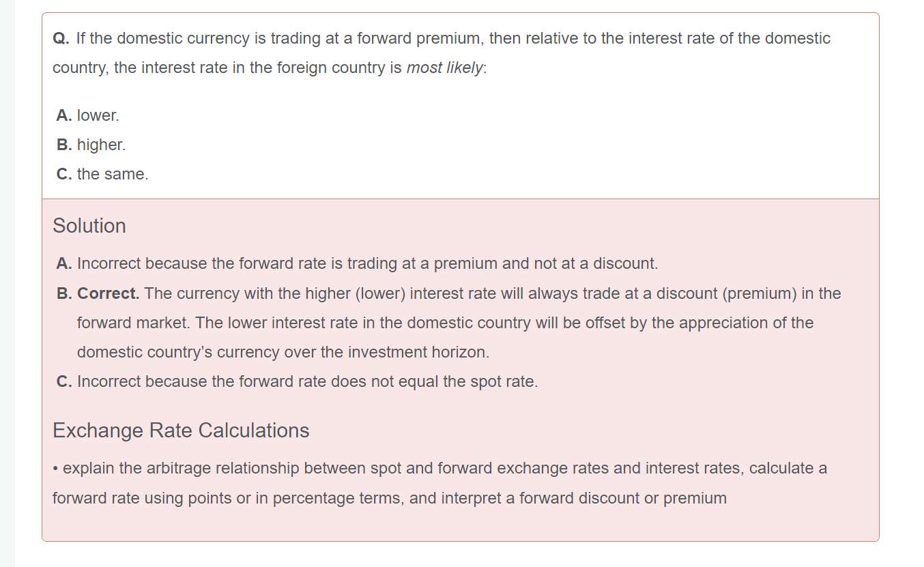Image resolution: width=924 pixels, height=567 pixels.
Task: Click the "Exchange Rate Calculations" heading
Action: (x=181, y=431)
